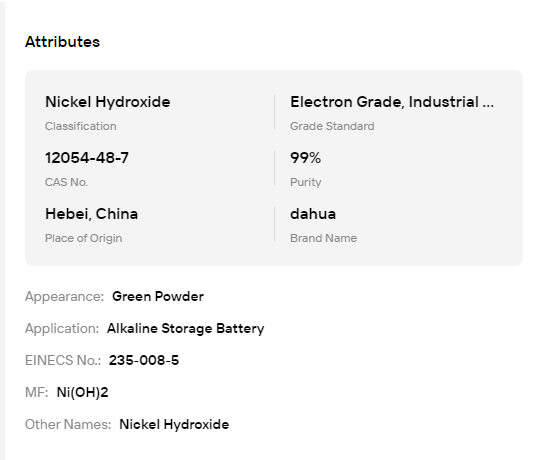The width and height of the screenshot is (540, 460).
Task: Select the dahua brand name
Action: click(x=313, y=214)
